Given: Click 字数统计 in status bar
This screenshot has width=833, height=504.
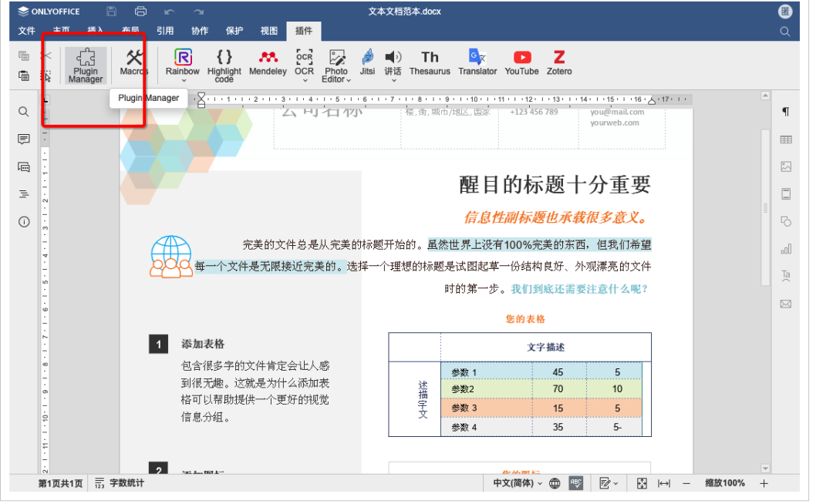Looking at the screenshot, I should (120, 483).
